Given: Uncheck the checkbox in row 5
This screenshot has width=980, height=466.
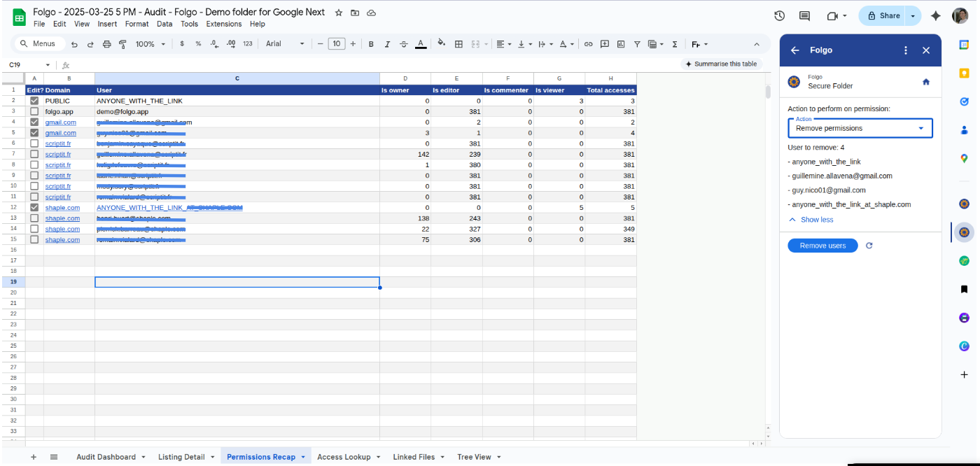Looking at the screenshot, I should (x=34, y=133).
